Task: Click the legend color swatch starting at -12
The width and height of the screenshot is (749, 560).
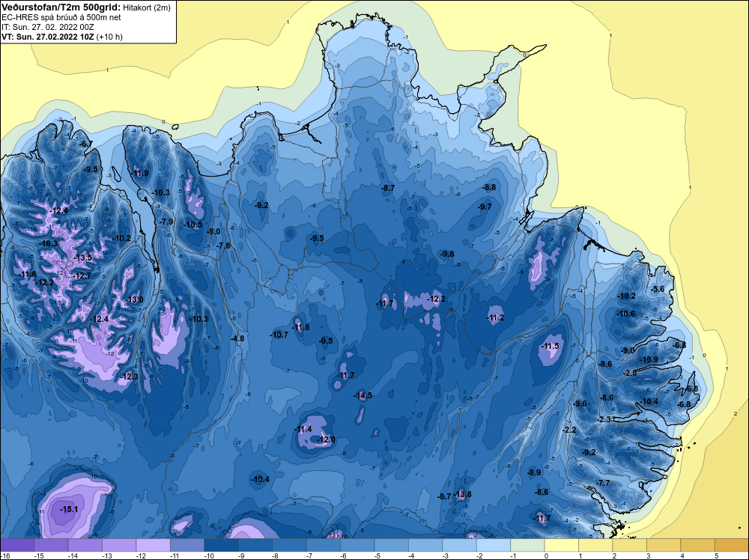Action: click(154, 545)
